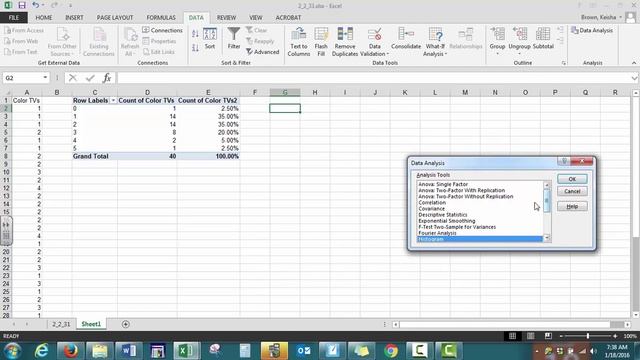Sort Z to A descending icon

point(195,48)
